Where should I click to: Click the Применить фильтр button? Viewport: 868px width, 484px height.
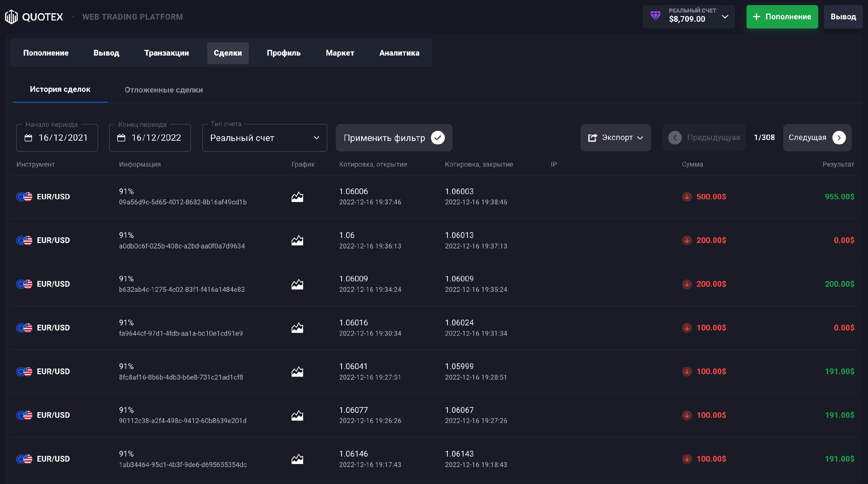[x=394, y=138]
